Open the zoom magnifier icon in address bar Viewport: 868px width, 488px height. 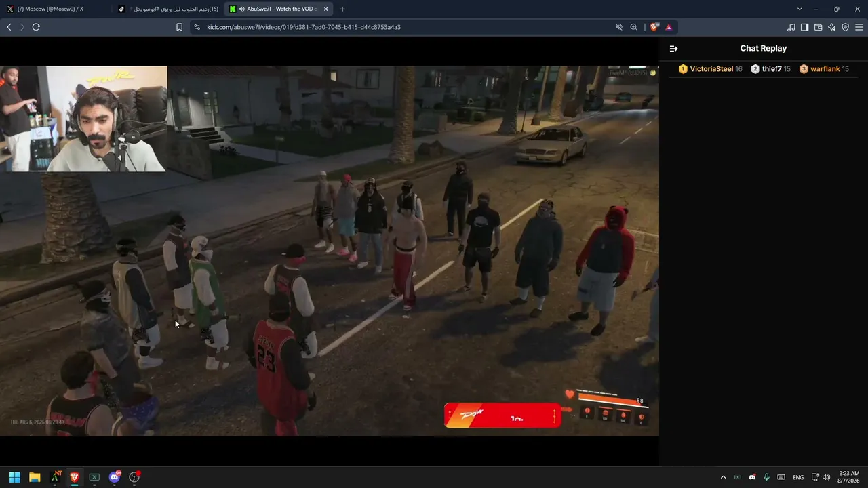pos(633,27)
